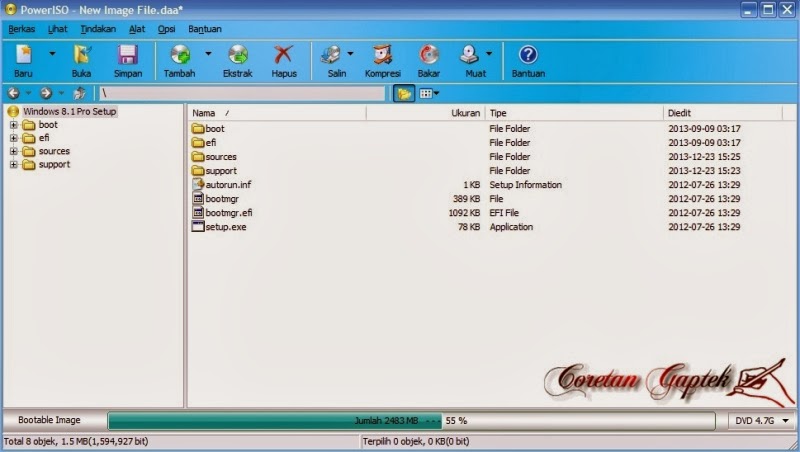Image resolution: width=800 pixels, height=452 pixels.
Task: Click the boot folder icon in file list
Action: (x=198, y=129)
